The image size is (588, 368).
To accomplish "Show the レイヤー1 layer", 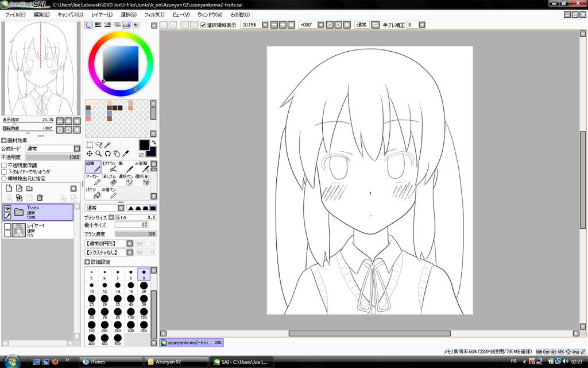I will pos(7,227).
